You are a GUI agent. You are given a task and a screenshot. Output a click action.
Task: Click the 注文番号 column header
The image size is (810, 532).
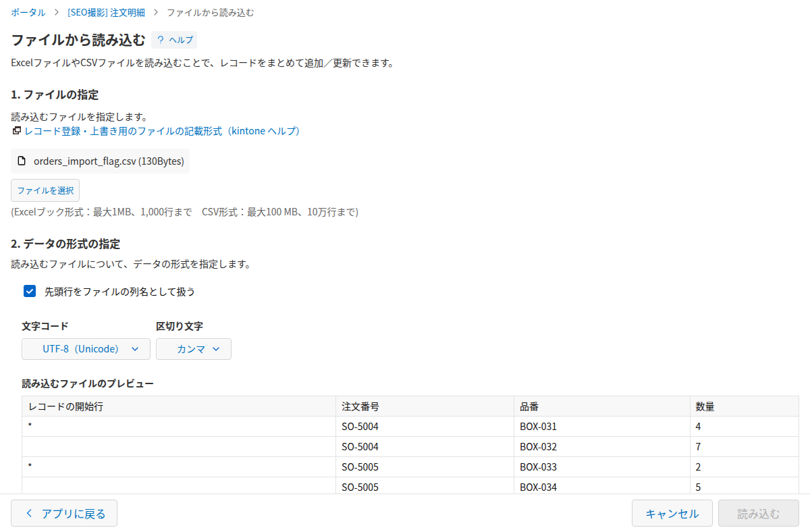pyautogui.click(x=425, y=406)
